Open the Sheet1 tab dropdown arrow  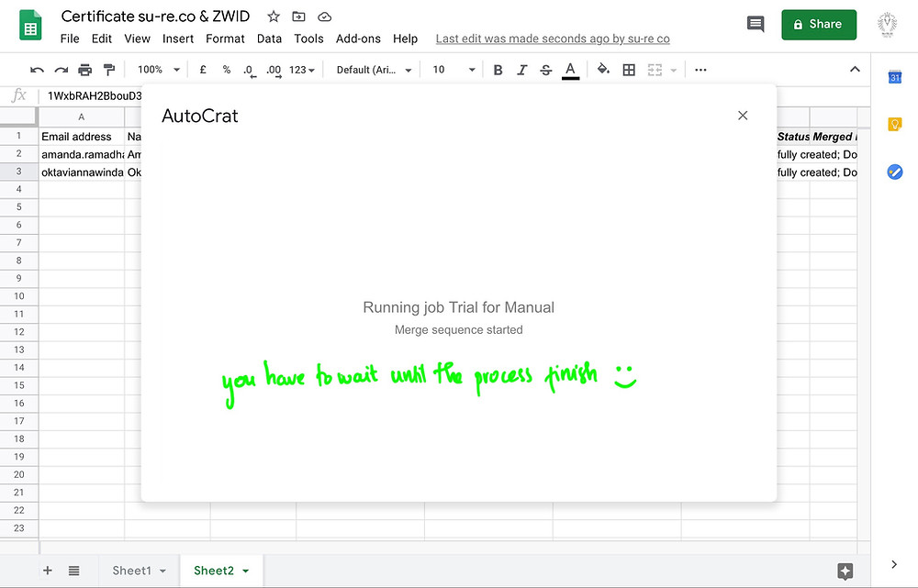162,571
